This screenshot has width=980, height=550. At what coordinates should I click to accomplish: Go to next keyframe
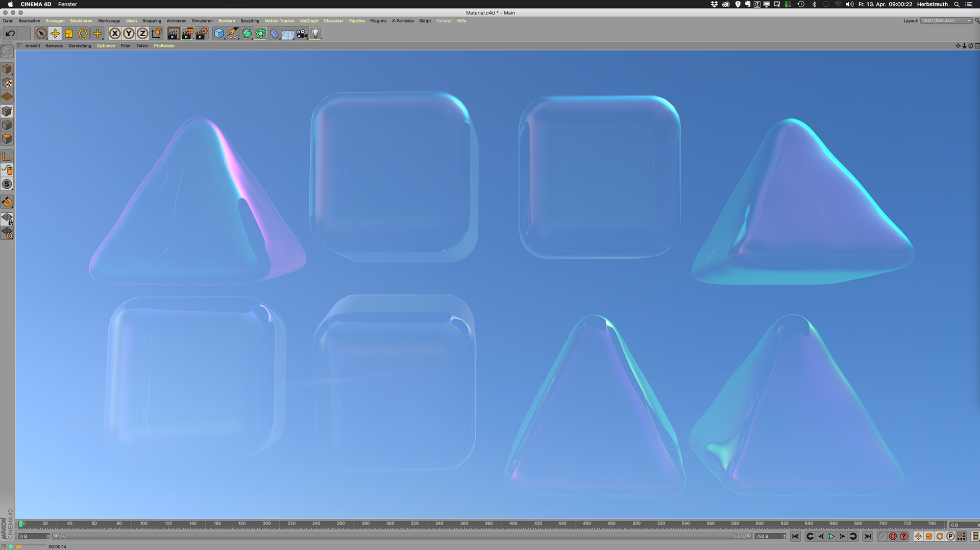pyautogui.click(x=853, y=536)
